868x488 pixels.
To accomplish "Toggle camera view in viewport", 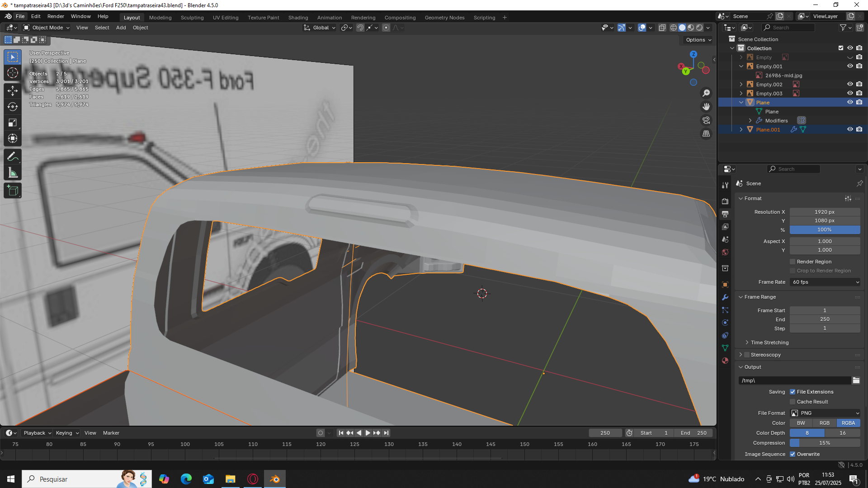I will (x=706, y=120).
